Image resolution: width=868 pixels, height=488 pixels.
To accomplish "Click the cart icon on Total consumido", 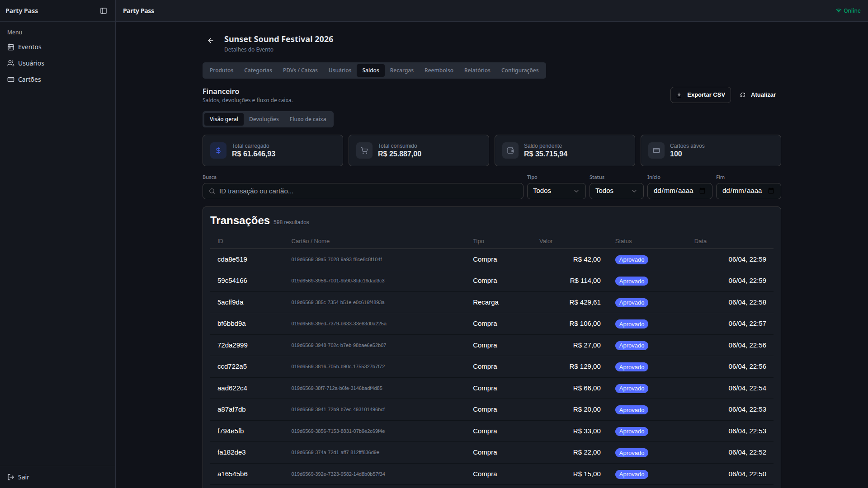I will pyautogui.click(x=364, y=150).
